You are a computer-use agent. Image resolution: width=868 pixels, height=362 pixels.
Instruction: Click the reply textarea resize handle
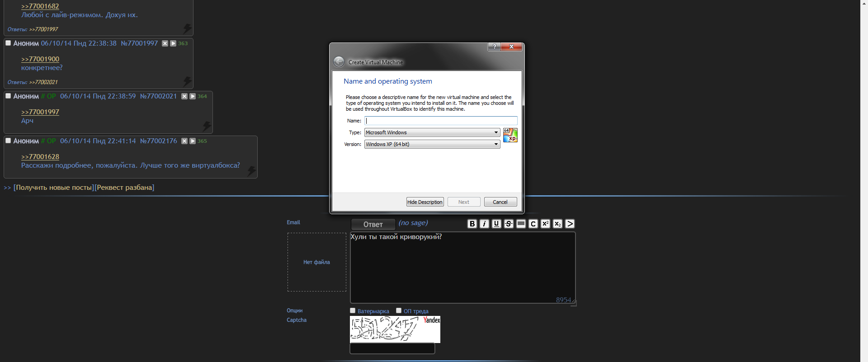pyautogui.click(x=573, y=303)
